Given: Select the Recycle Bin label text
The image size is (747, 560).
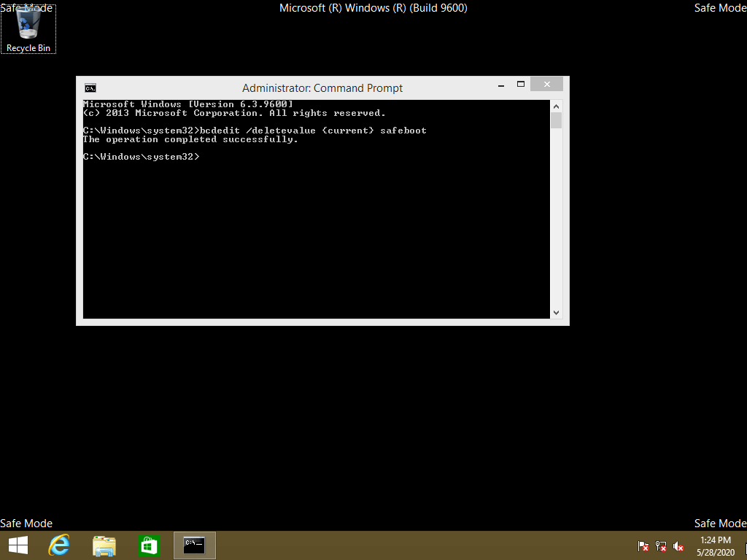Looking at the screenshot, I should (28, 48).
